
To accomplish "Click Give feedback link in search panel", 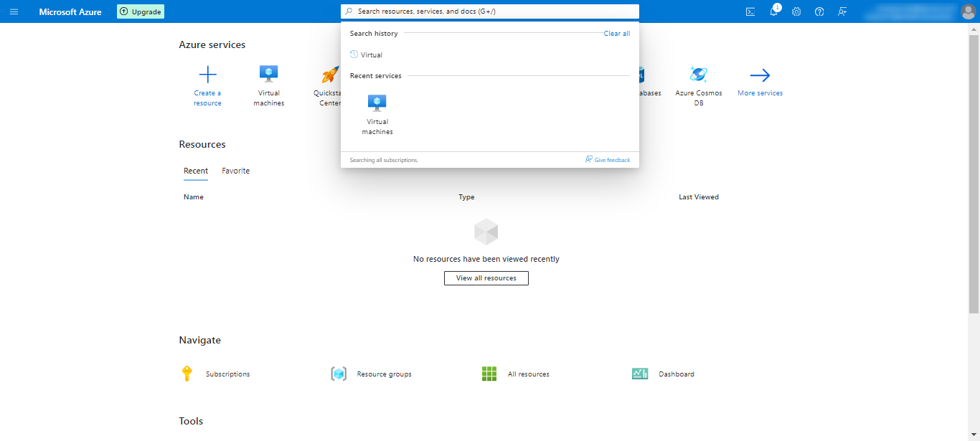I will point(608,160).
